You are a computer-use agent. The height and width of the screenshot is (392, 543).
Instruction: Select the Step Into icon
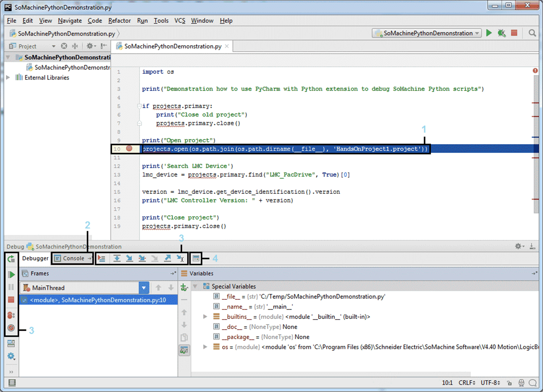(x=130, y=258)
